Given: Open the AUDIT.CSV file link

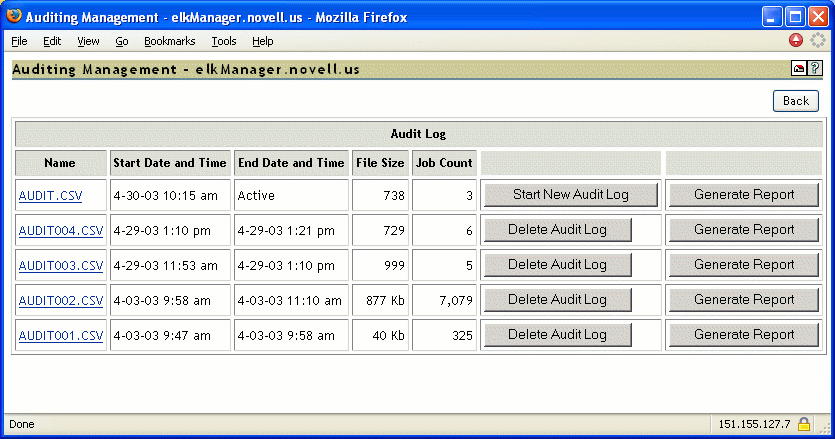Looking at the screenshot, I should (48, 196).
